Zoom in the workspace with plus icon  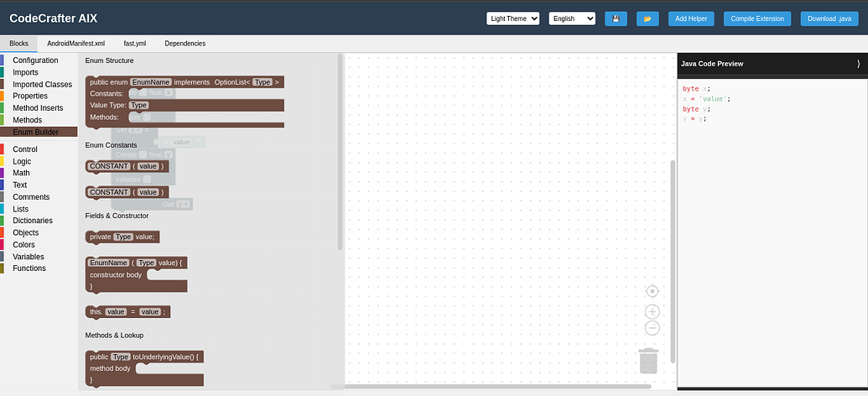[x=652, y=312]
